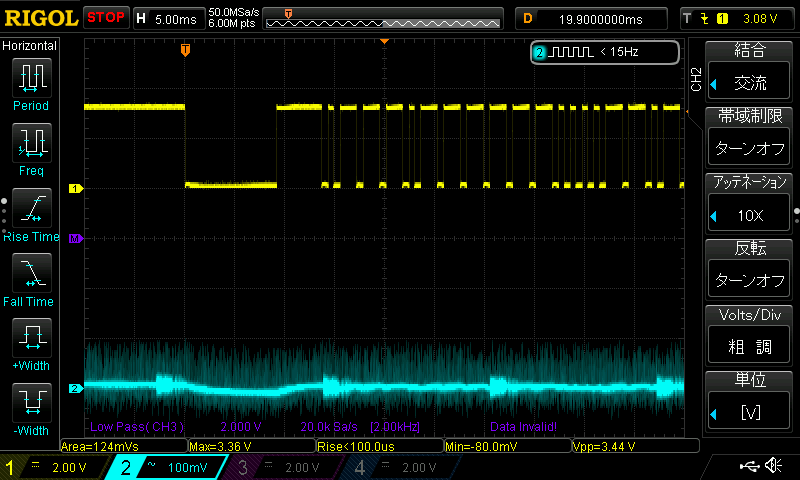This screenshot has width=800, height=480.
Task: Select the +Width measurement icon
Action: [x=31, y=339]
